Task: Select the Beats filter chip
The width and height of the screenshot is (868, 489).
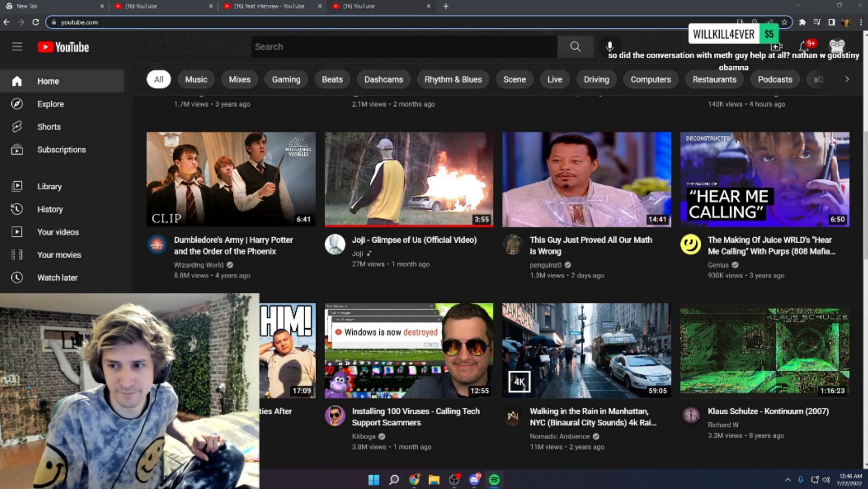Action: (332, 80)
